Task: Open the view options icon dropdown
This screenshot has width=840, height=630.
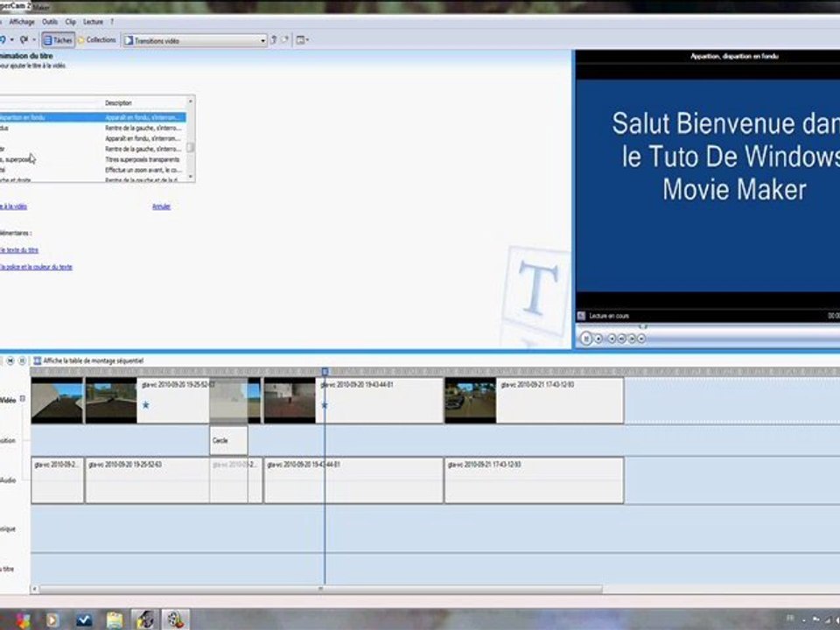Action: tap(303, 40)
